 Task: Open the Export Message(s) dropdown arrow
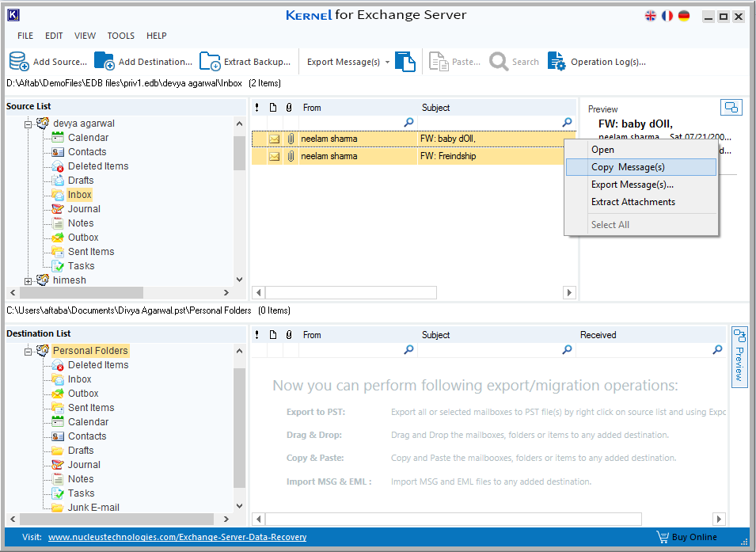coord(387,63)
